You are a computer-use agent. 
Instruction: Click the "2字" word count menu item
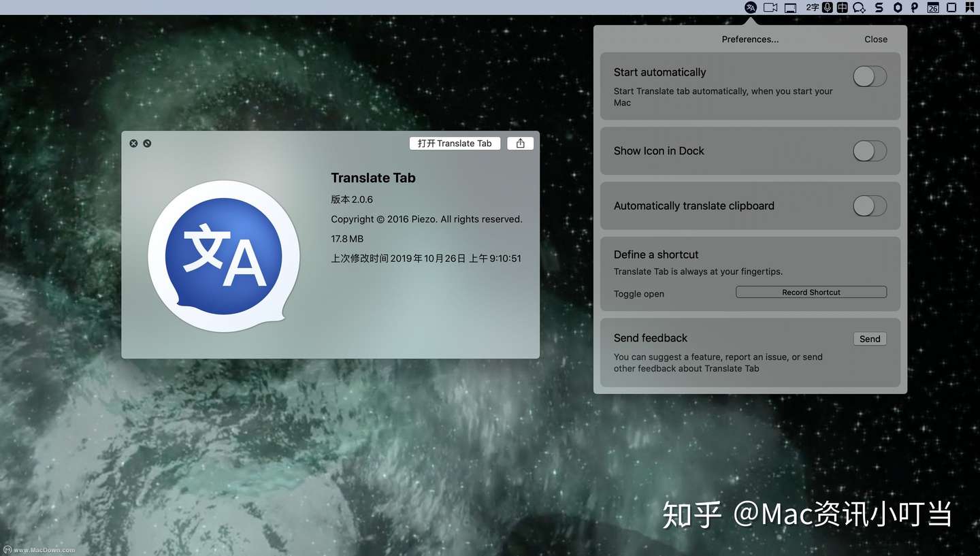pos(813,7)
